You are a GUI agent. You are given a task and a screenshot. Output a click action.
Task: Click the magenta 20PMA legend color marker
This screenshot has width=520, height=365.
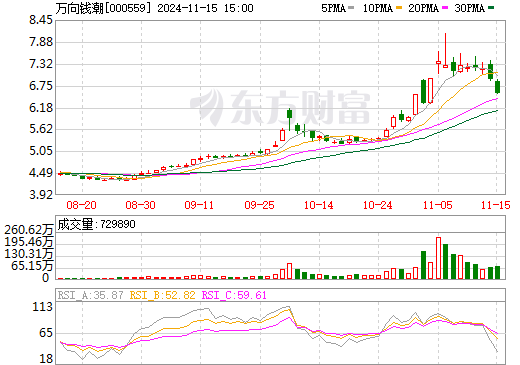click(445, 8)
